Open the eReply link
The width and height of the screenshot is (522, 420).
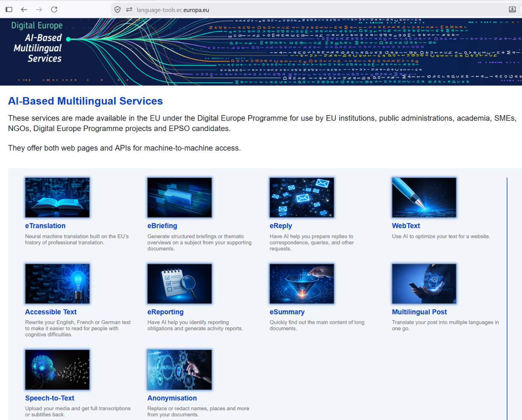(x=281, y=226)
